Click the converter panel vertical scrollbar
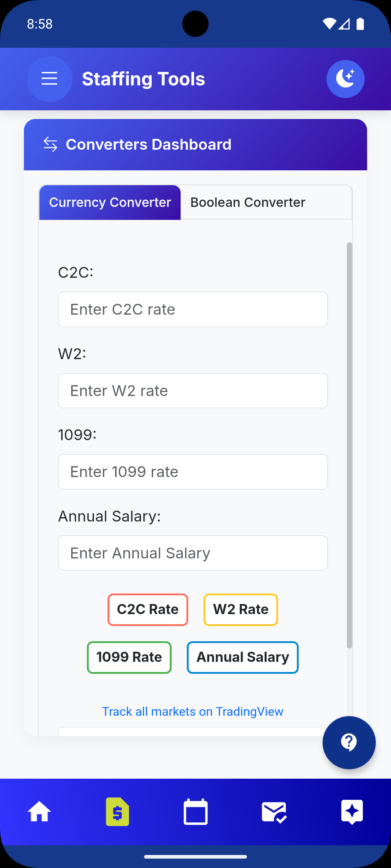The image size is (391, 868). [x=349, y=445]
